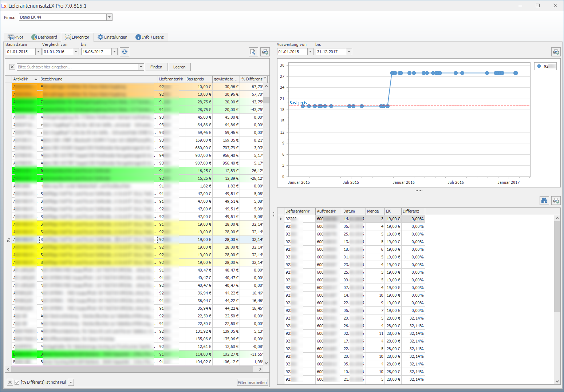Image resolution: width=564 pixels, height=392 pixels.
Task: Click the refresh icon beside the date fields
Action: point(125,52)
